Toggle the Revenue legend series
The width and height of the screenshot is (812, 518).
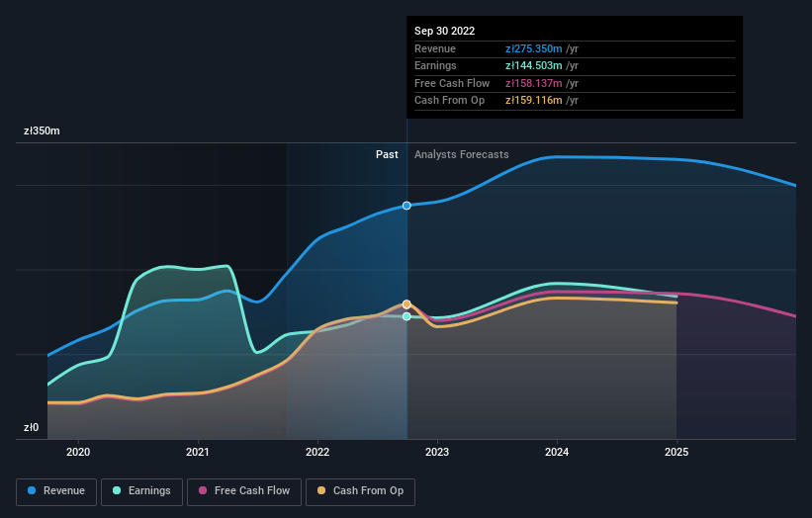[x=56, y=491]
